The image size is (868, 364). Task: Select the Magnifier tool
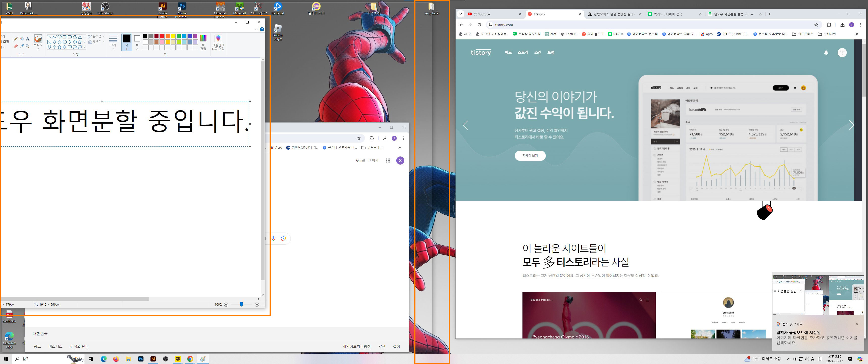[x=28, y=46]
